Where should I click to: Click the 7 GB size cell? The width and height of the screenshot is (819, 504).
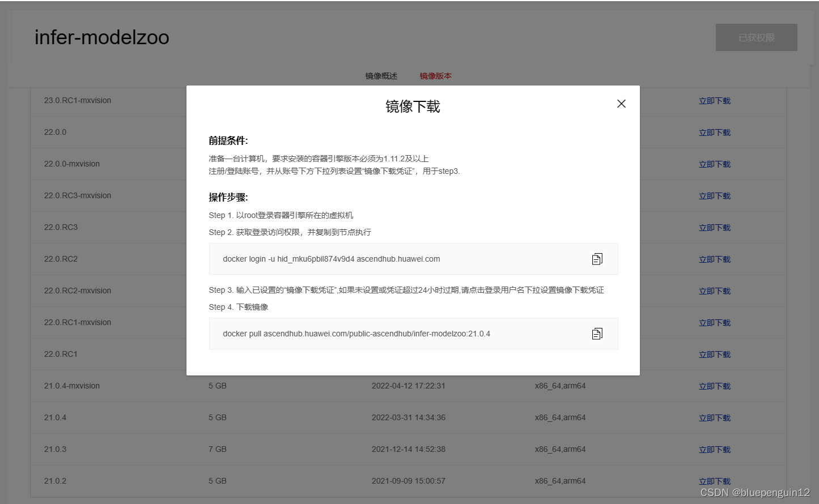[218, 449]
